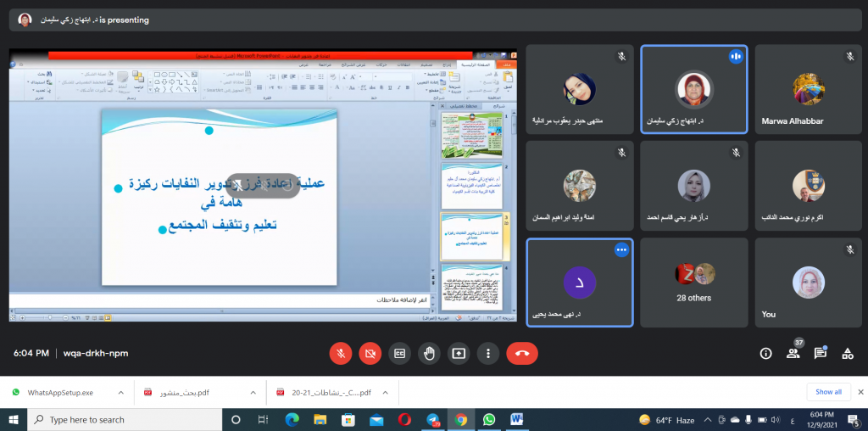
Task: Open options on د. نهى محمد يحيى tile
Action: coord(621,250)
